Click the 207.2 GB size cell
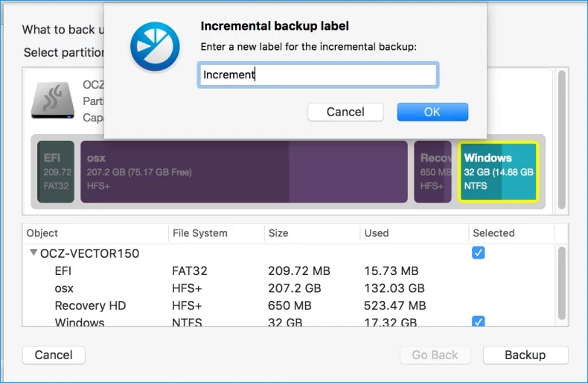 295,288
